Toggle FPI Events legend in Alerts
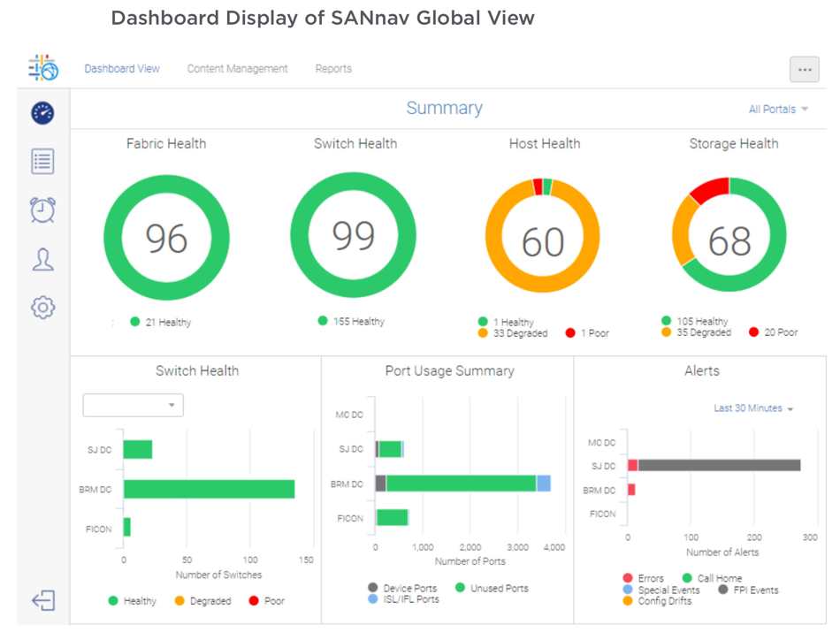Screen dimensions: 840x640 [748, 590]
